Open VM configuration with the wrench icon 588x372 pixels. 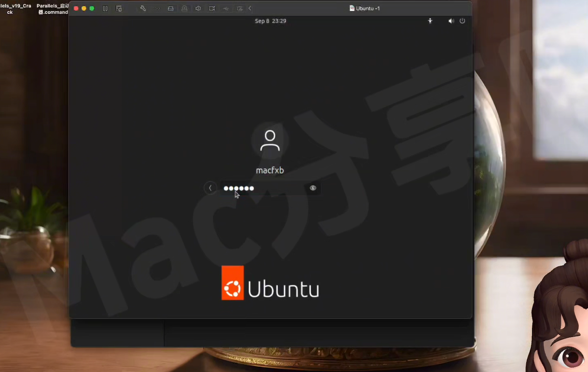tap(143, 9)
